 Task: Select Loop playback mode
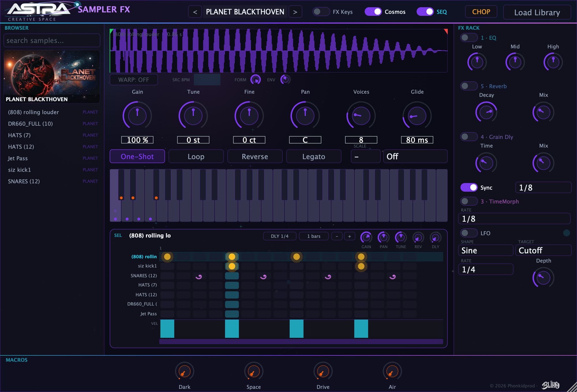pyautogui.click(x=196, y=156)
